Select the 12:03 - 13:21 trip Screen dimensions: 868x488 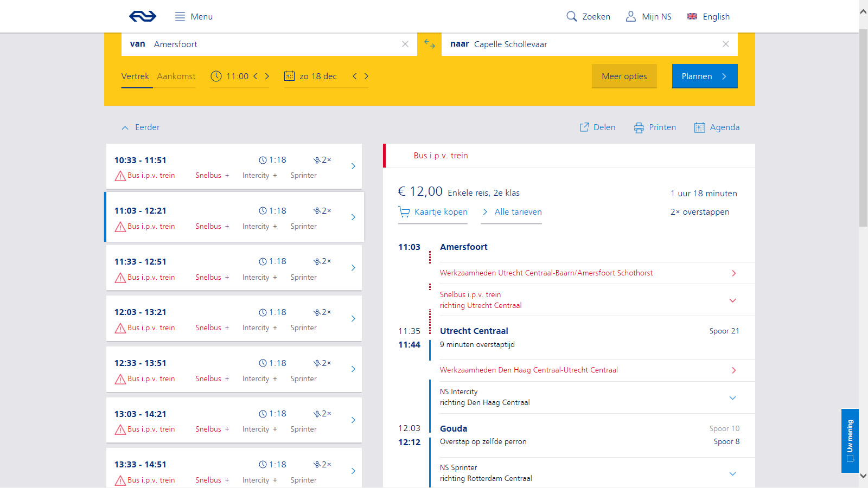(x=234, y=319)
